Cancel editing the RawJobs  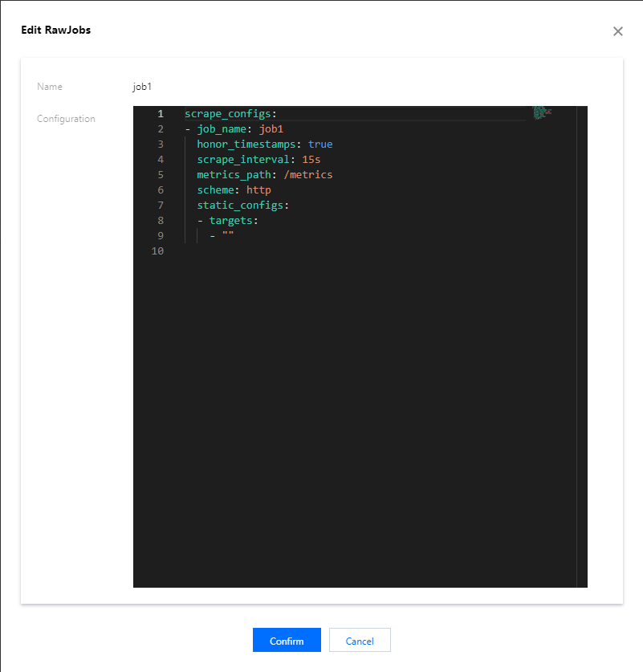point(360,640)
